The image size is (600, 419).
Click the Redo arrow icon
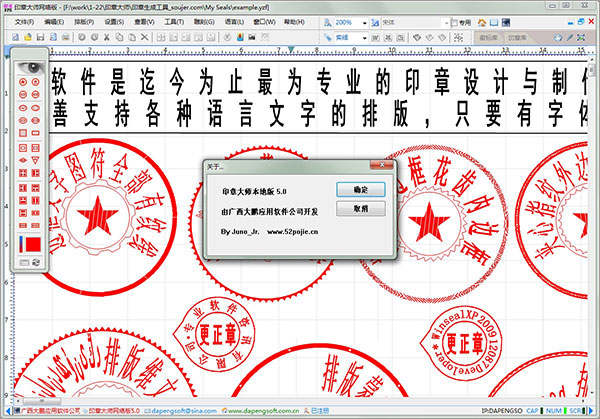pyautogui.click(x=94, y=37)
